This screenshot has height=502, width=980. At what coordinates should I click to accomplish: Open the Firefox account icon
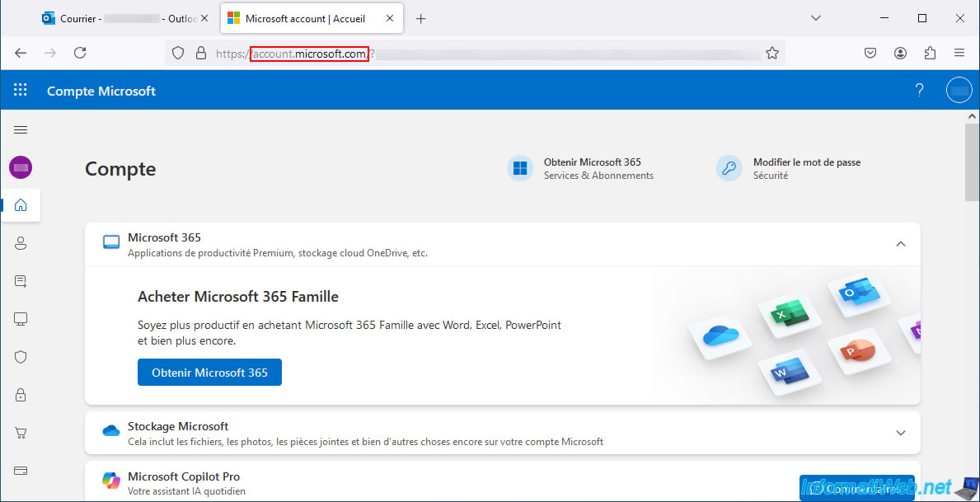point(900,53)
